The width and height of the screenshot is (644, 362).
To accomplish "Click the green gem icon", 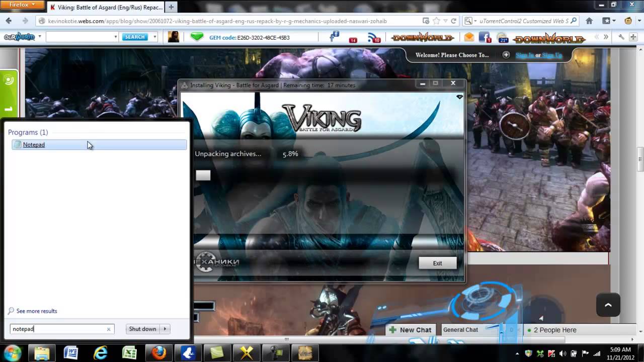I will point(197,37).
